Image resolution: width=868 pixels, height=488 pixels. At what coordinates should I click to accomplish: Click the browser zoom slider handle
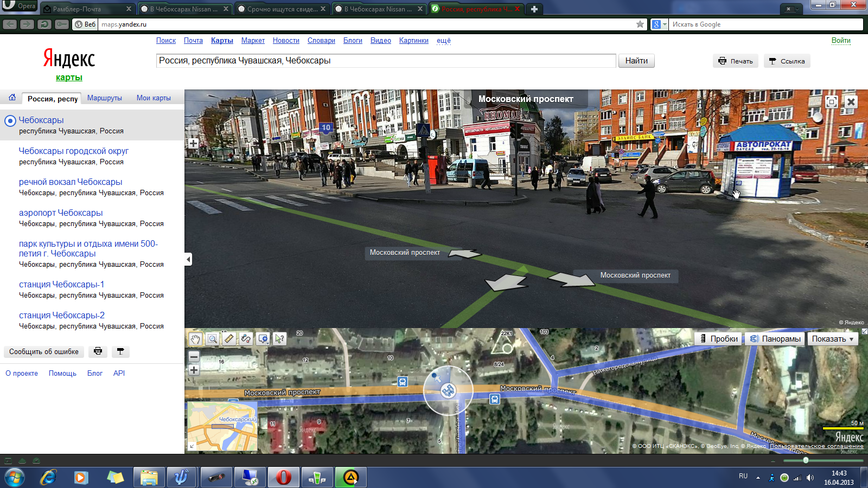coord(806,460)
